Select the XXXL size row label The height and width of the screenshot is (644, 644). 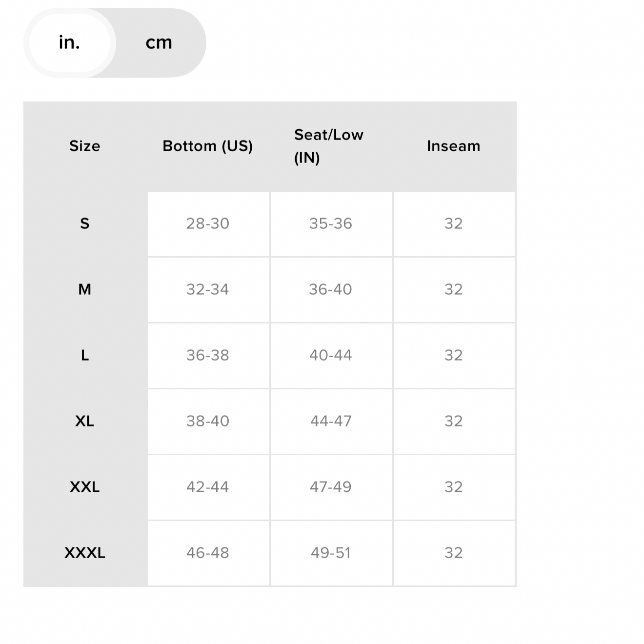85,553
